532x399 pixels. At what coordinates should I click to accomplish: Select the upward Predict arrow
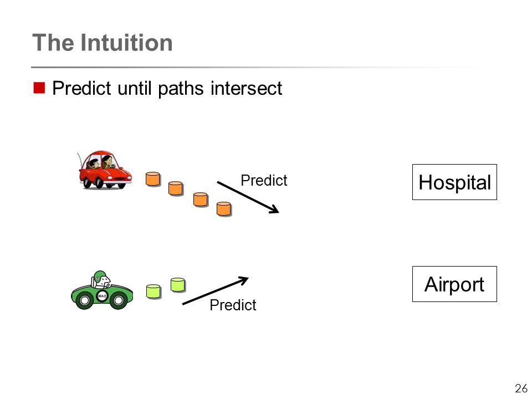pyautogui.click(x=216, y=291)
